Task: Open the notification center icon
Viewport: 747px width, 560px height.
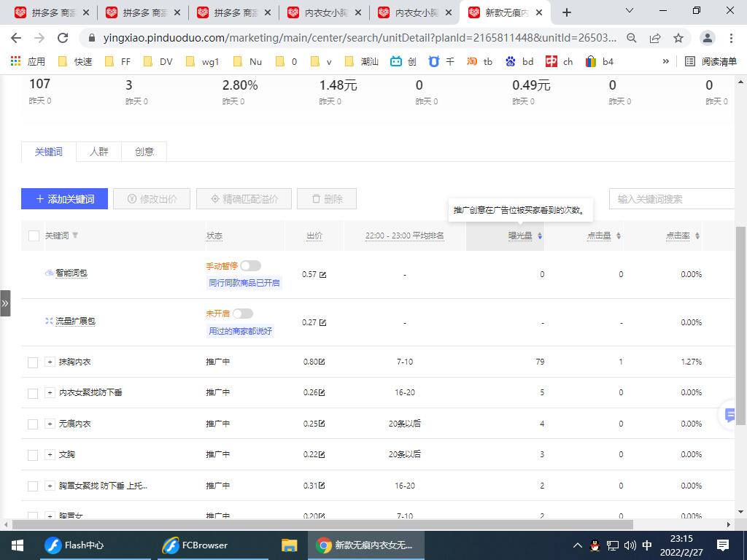Action: click(x=723, y=545)
